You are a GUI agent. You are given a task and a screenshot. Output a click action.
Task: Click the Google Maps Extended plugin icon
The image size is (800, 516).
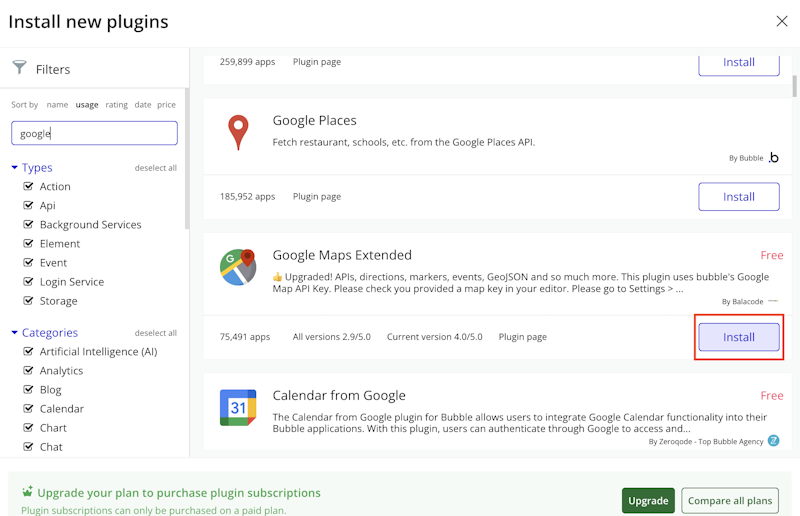238,267
